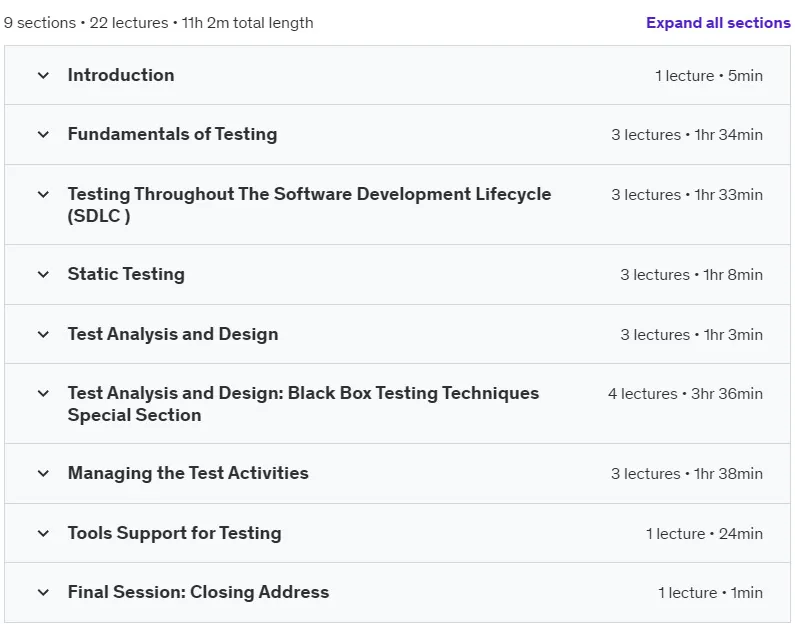Click Black Box Testing Techniques Special Section title

tap(303, 404)
